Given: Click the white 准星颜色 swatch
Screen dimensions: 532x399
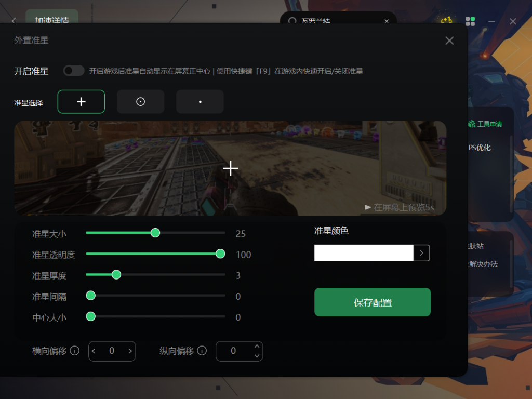Looking at the screenshot, I should (x=364, y=253).
